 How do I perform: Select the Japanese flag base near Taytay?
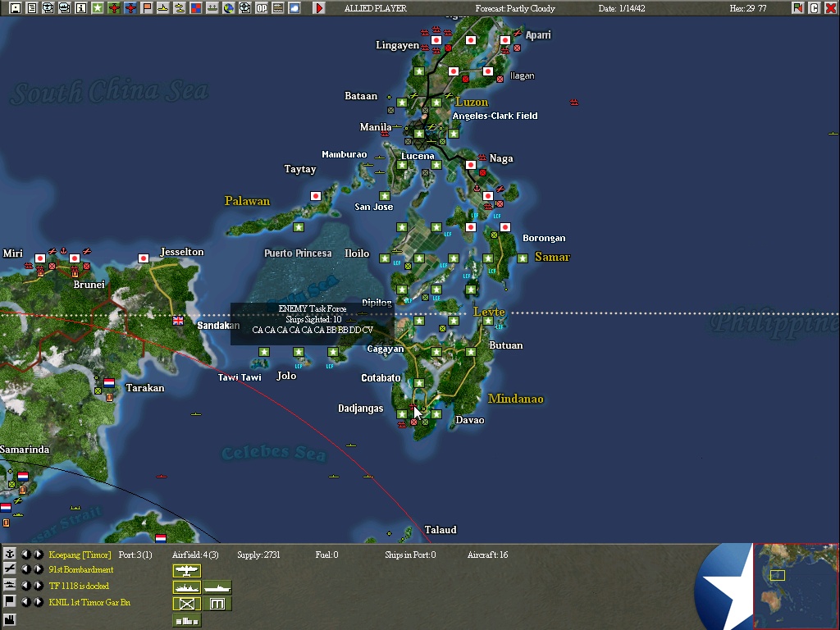316,196
